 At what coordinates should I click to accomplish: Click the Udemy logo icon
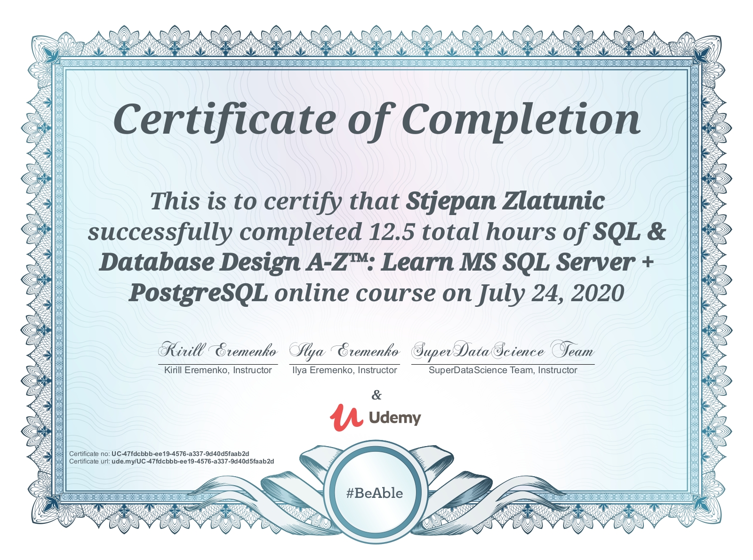pyautogui.click(x=346, y=417)
